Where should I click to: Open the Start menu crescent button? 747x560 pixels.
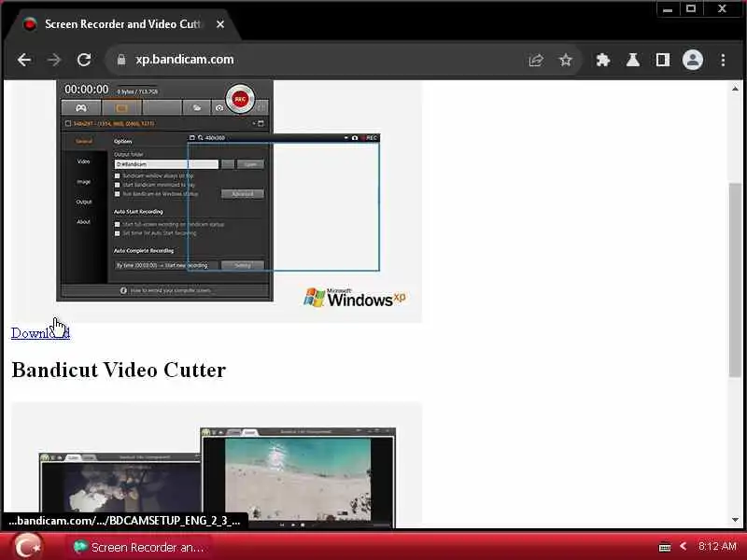(x=28, y=547)
